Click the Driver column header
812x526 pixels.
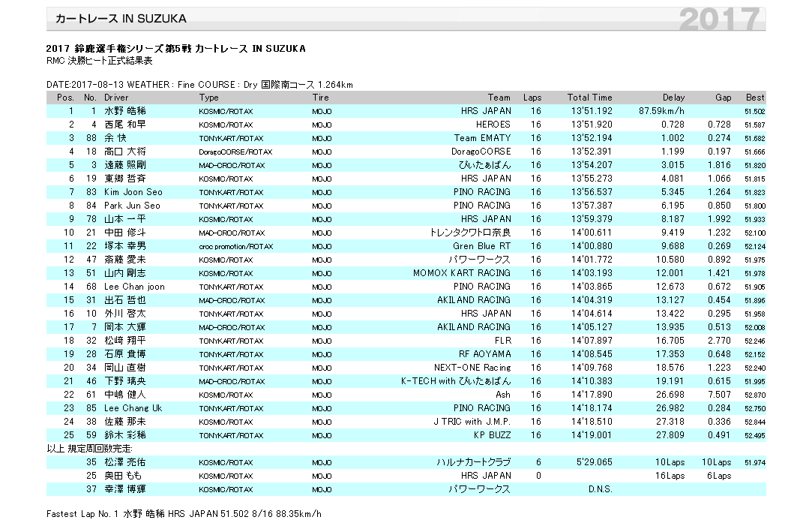click(x=116, y=98)
